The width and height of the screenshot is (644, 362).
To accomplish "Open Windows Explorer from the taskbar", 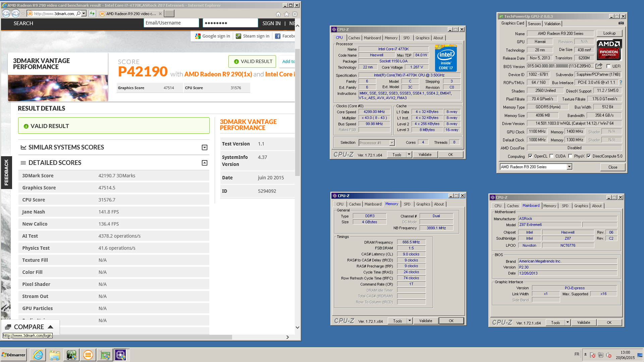I will 55,355.
